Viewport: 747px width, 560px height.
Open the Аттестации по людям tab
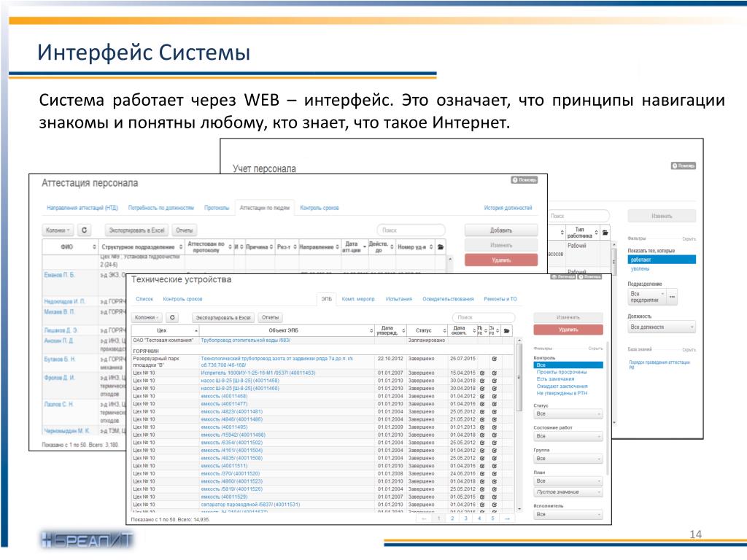pyautogui.click(x=264, y=208)
